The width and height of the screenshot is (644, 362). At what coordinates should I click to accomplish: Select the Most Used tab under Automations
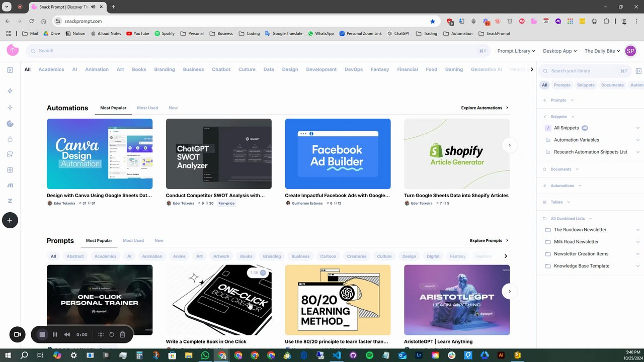(147, 108)
